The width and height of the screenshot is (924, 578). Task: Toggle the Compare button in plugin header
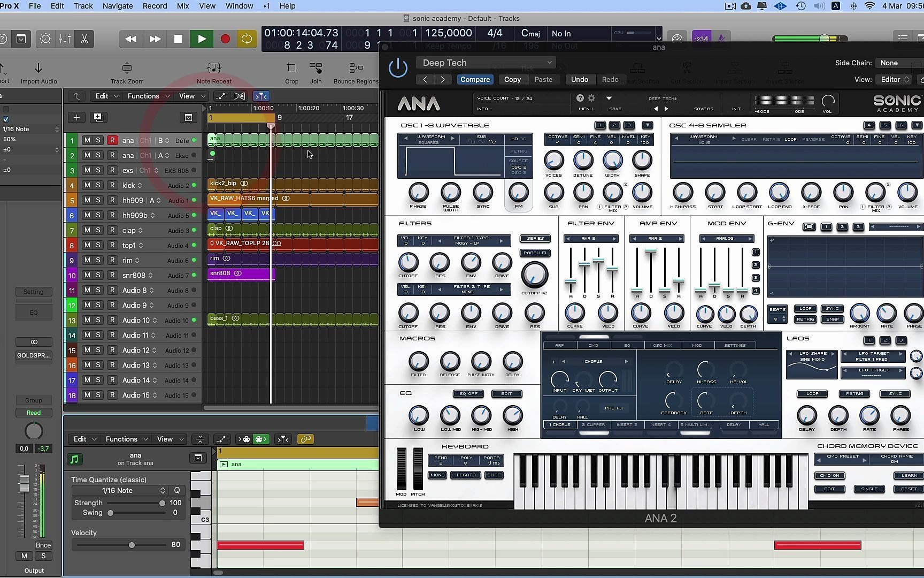click(475, 79)
